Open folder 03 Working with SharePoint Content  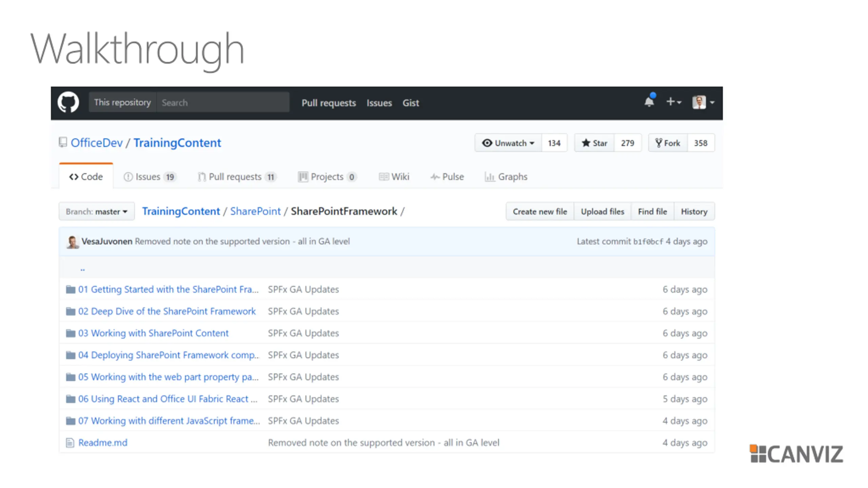click(x=153, y=333)
